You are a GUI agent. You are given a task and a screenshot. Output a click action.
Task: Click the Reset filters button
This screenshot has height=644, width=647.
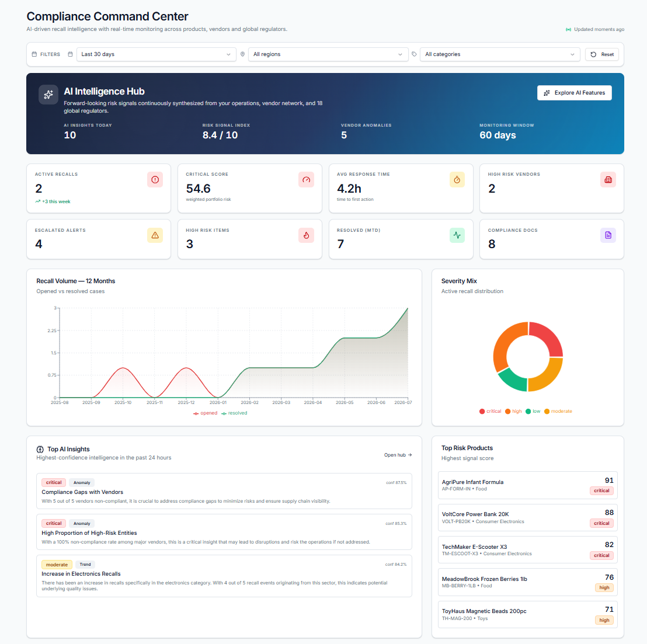[601, 54]
